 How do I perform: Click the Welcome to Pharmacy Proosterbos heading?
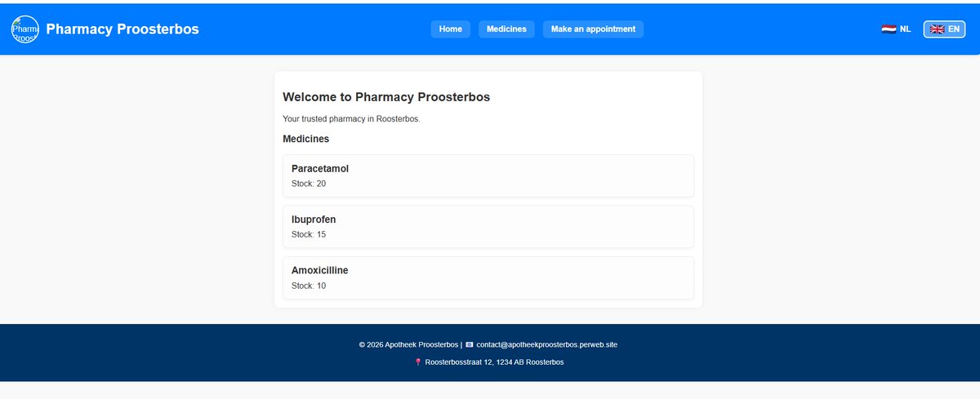[386, 97]
